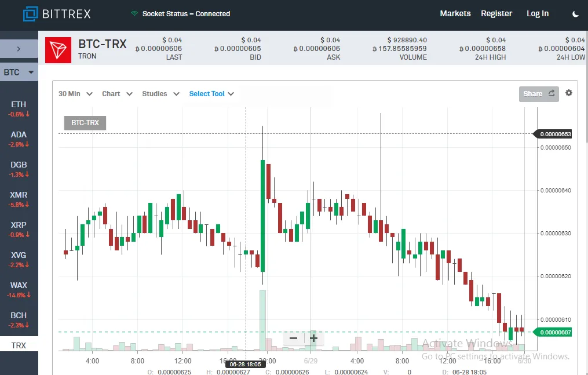Zoom in chart with plus button
Viewport: 588px width, 375px height.
313,338
